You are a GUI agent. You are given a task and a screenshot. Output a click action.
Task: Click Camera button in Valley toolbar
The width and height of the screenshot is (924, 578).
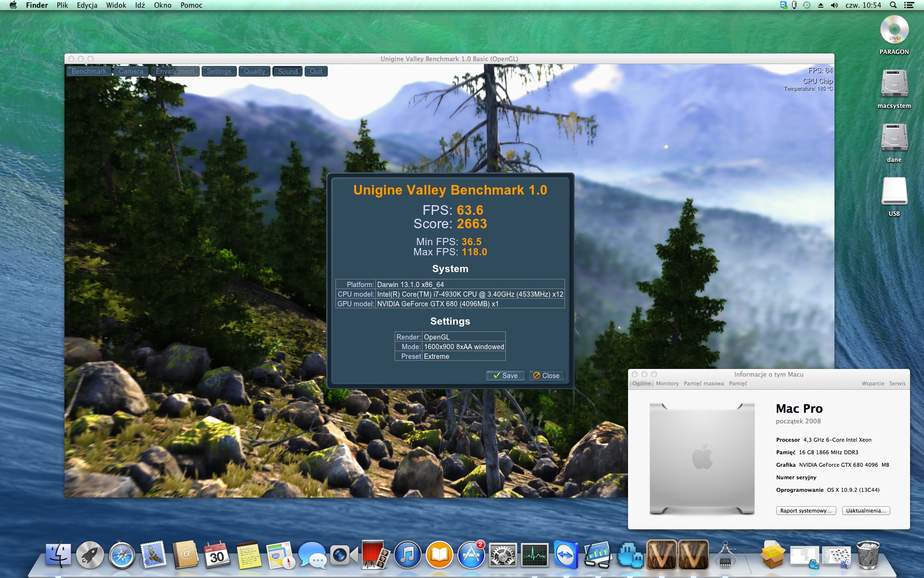[131, 71]
